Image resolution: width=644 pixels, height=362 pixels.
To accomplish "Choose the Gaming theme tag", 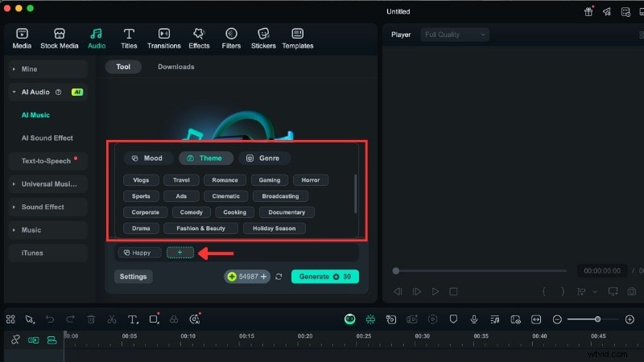I will coord(270,179).
